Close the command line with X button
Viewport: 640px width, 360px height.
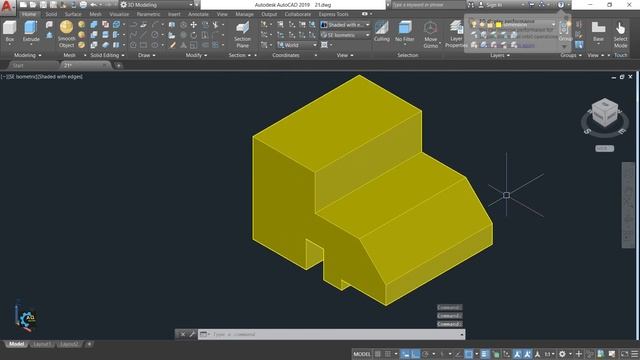pyautogui.click(x=182, y=334)
